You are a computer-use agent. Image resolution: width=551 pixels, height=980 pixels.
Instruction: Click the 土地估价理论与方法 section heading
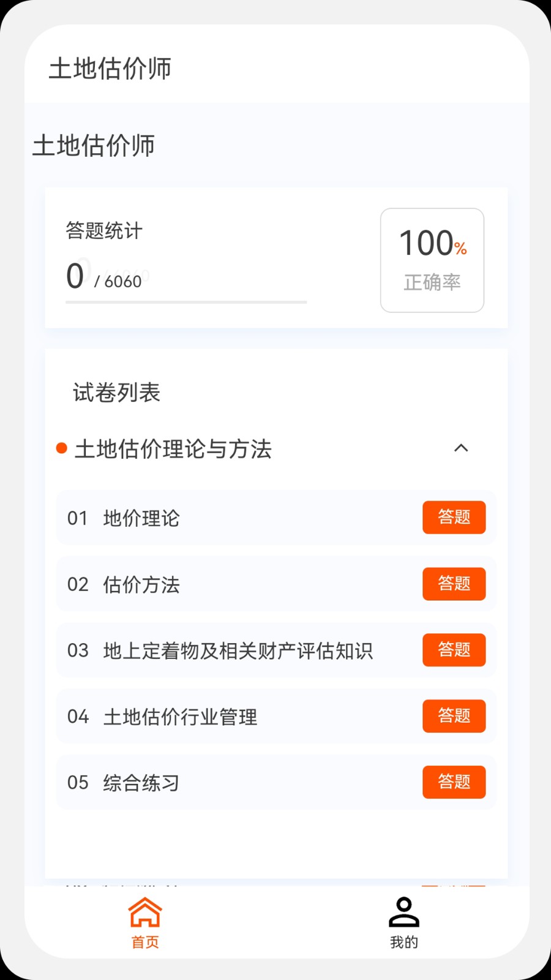(x=173, y=449)
